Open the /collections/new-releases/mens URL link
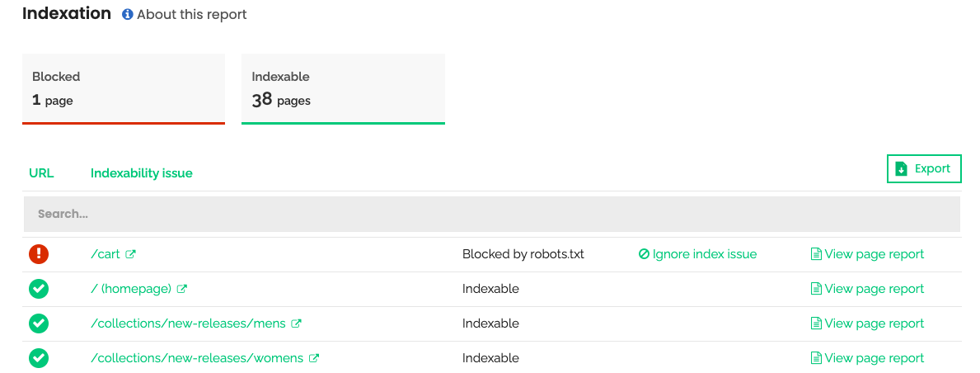 click(188, 323)
